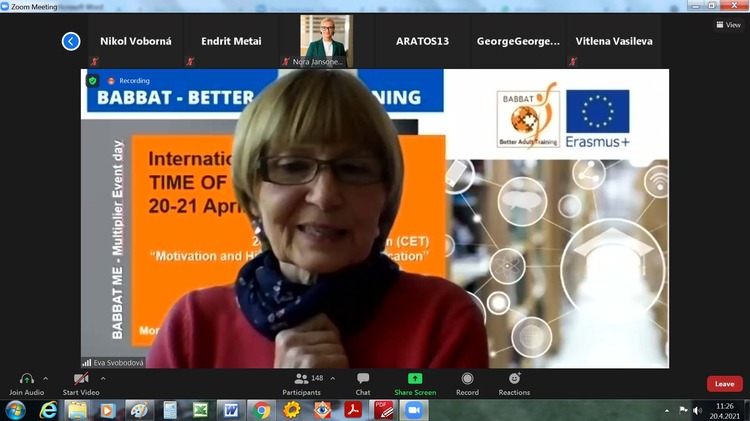Select the GeorgeGeorge... participant tile
750x421 pixels.
518,41
